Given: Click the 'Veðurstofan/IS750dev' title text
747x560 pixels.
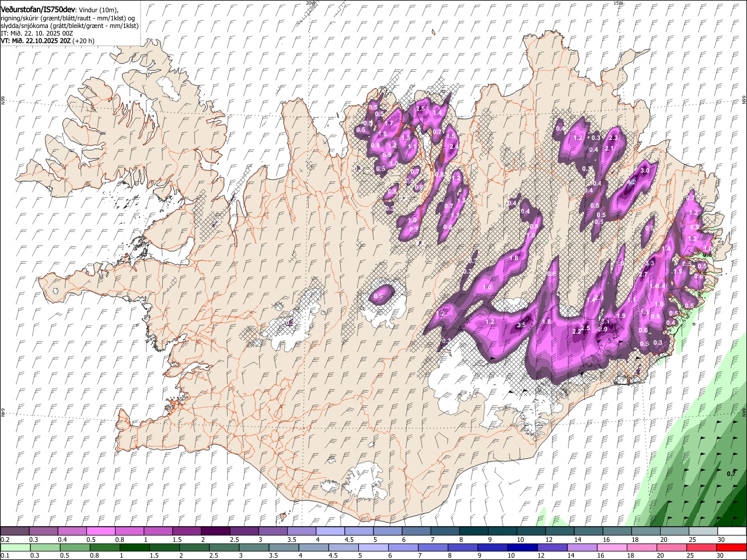Looking at the screenshot, I should 37,10.
